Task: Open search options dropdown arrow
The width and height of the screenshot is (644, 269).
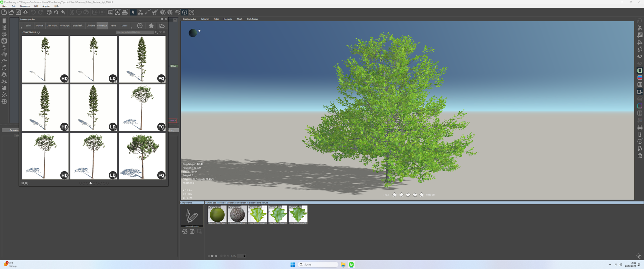Action: point(160,32)
